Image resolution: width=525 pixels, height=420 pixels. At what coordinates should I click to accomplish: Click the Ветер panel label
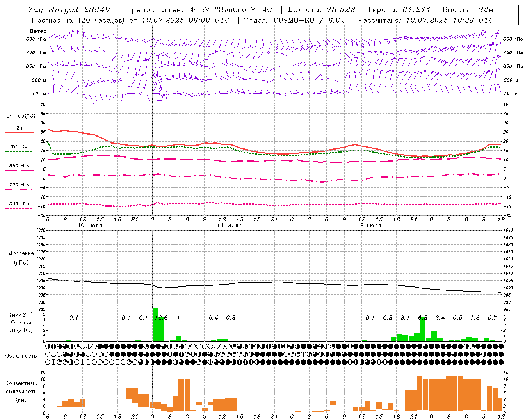[x=38, y=31]
